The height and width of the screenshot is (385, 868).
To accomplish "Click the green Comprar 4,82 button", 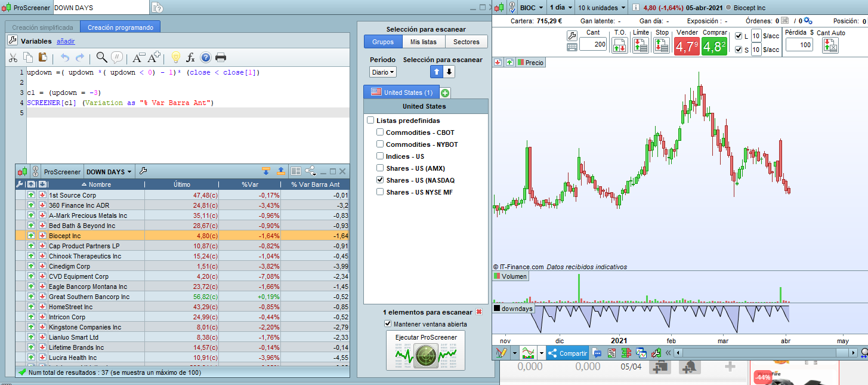I will [x=714, y=47].
